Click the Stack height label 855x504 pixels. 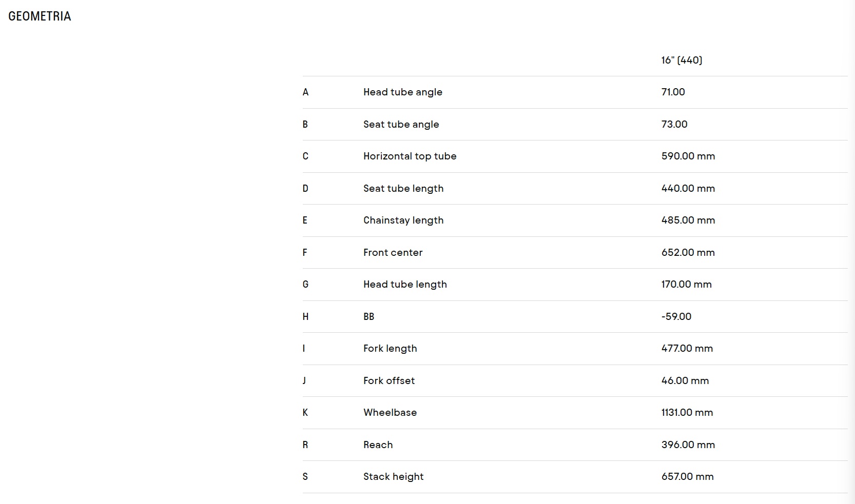(394, 477)
